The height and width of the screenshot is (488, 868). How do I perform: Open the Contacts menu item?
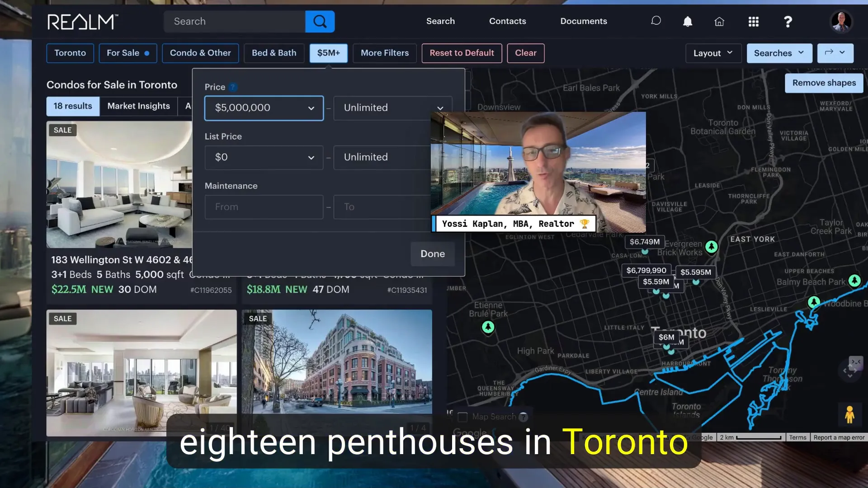point(507,21)
